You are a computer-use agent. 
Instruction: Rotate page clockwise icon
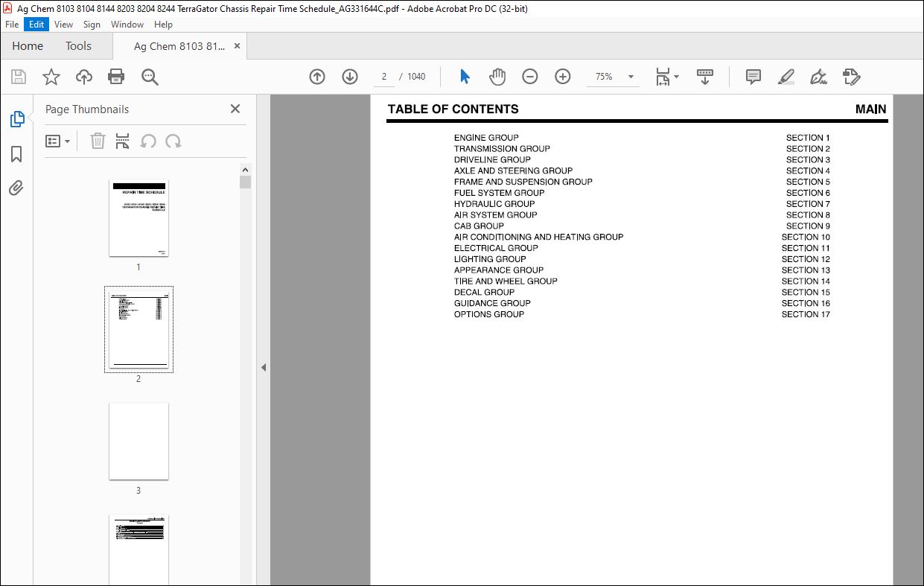[173, 141]
